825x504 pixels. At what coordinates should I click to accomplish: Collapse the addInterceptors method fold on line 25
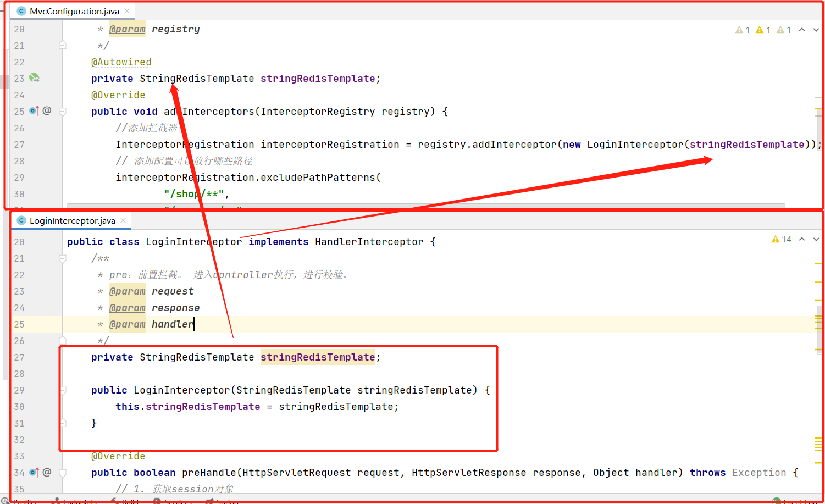63,112
